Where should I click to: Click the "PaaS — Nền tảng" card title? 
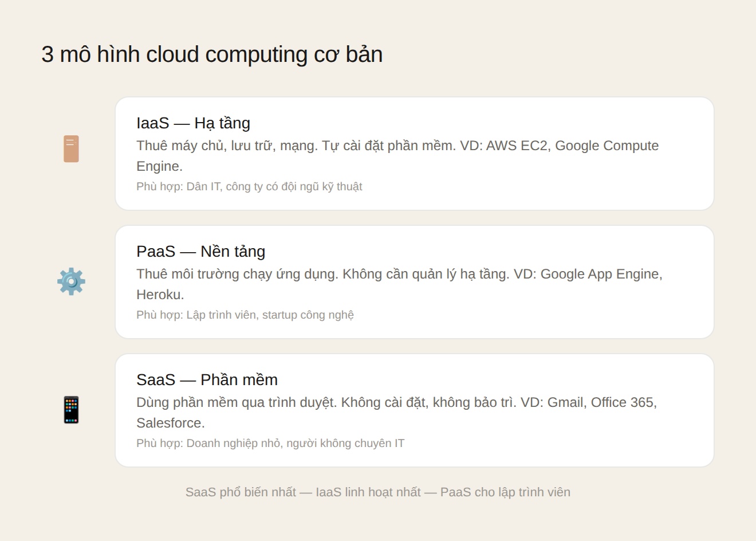pyautogui.click(x=200, y=252)
